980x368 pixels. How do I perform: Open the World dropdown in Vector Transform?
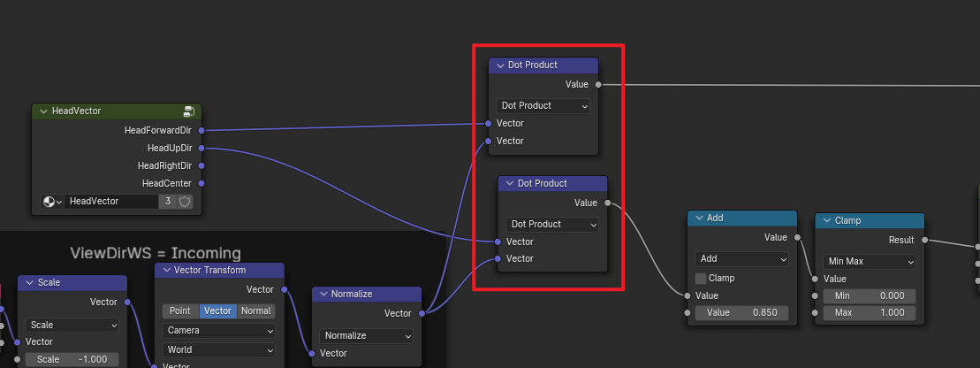[x=218, y=349]
